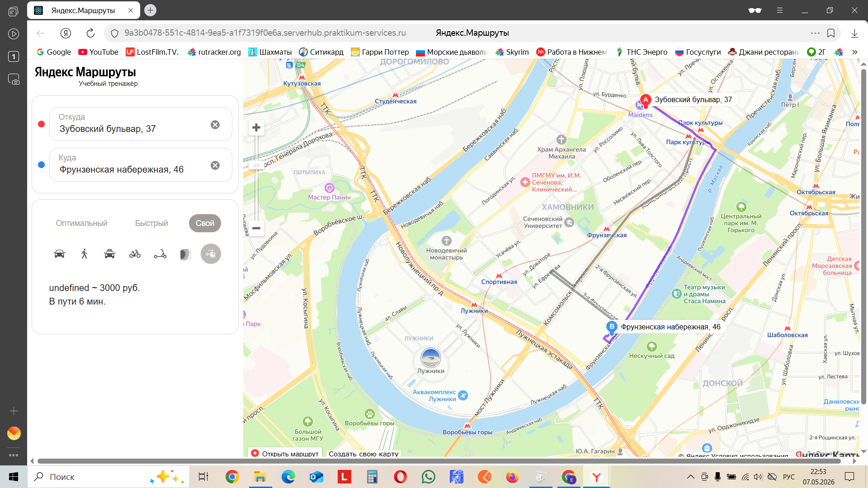Image resolution: width=868 pixels, height=488 pixels.
Task: Click map marker A Зубовский бульвар
Action: 646,100
